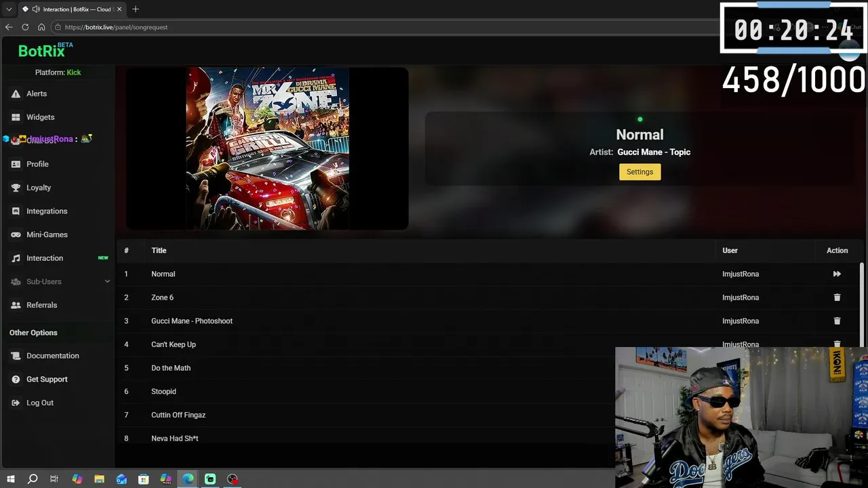Screen dimensions: 868x488
Task: Click the Referrals people icon
Action: coord(16,305)
